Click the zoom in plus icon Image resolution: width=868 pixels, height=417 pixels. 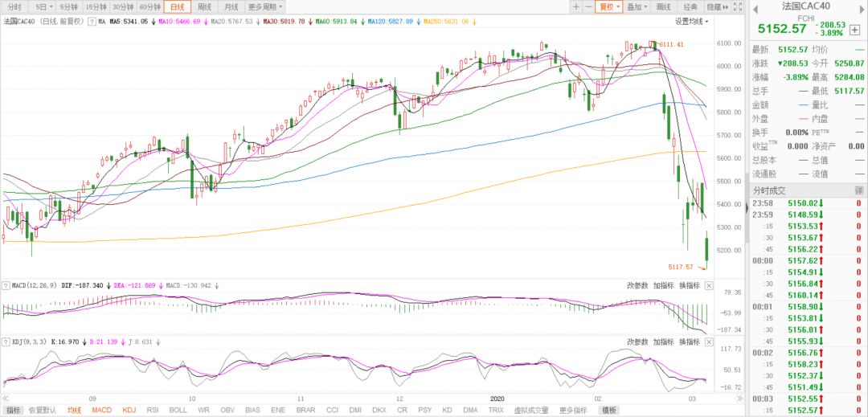575,6
